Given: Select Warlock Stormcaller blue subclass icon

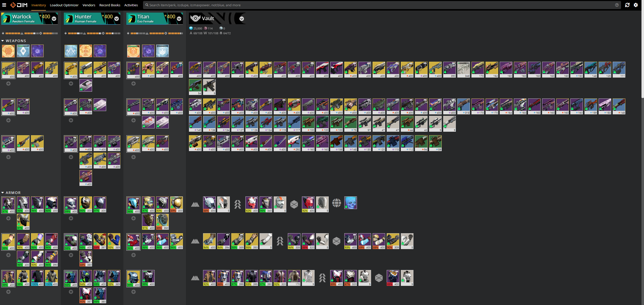Looking at the screenshot, I should point(23,51).
